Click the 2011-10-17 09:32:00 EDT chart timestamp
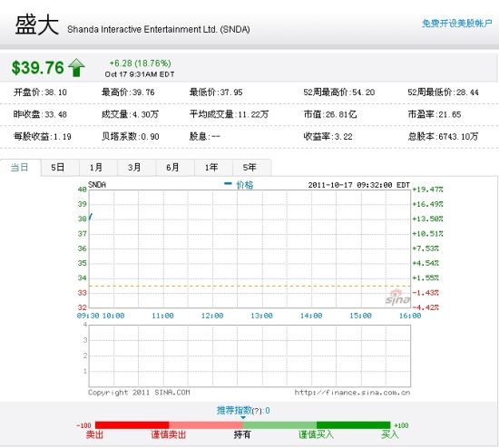Viewport: 499px width, 448px height. click(358, 185)
